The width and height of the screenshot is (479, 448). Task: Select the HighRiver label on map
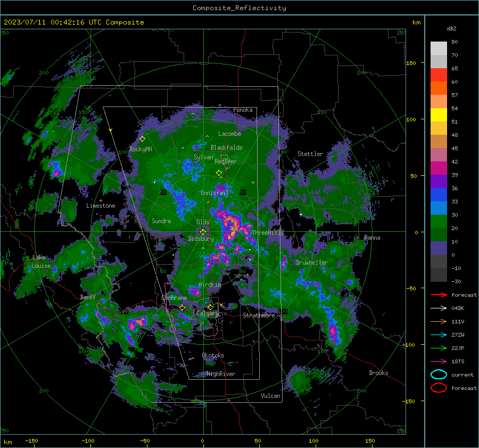pos(221,374)
